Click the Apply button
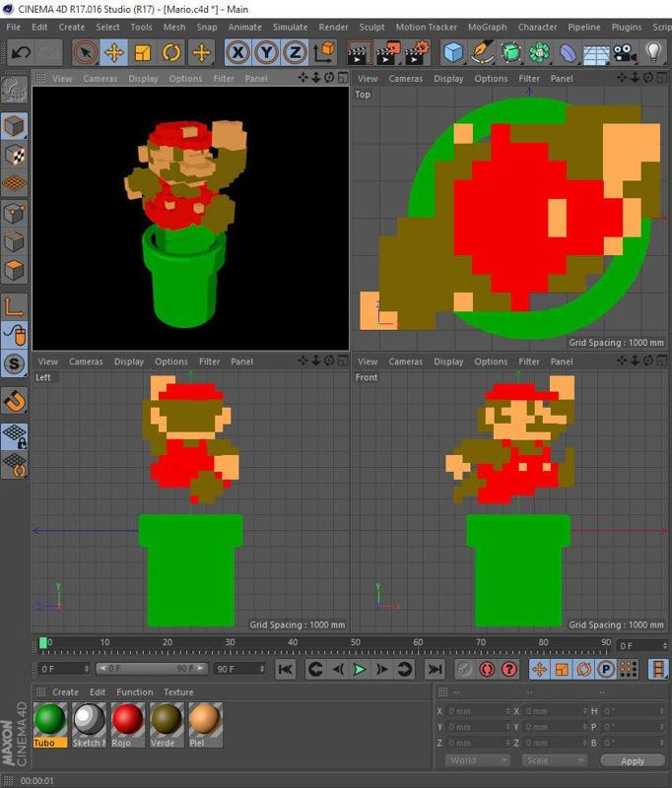Image resolution: width=672 pixels, height=788 pixels. tap(633, 760)
